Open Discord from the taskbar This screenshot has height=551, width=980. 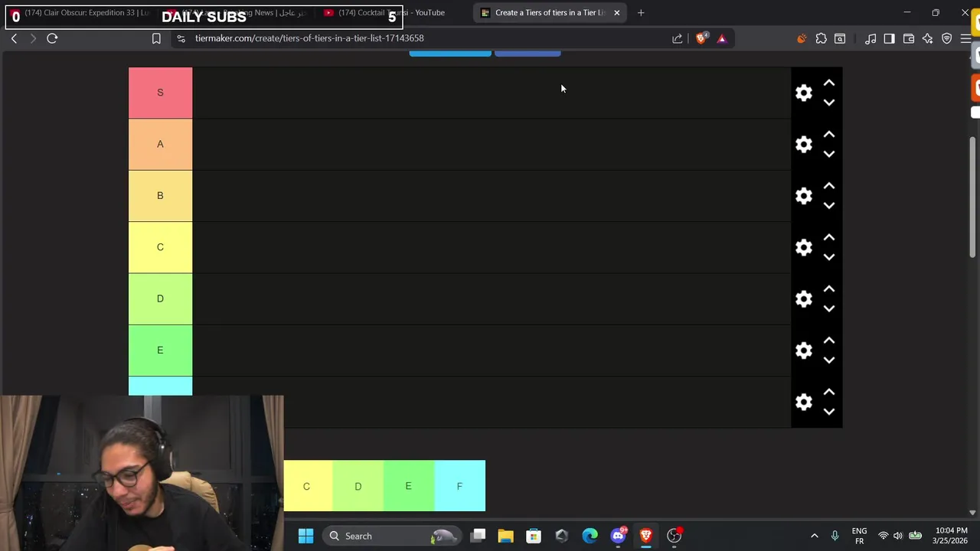[x=618, y=536]
